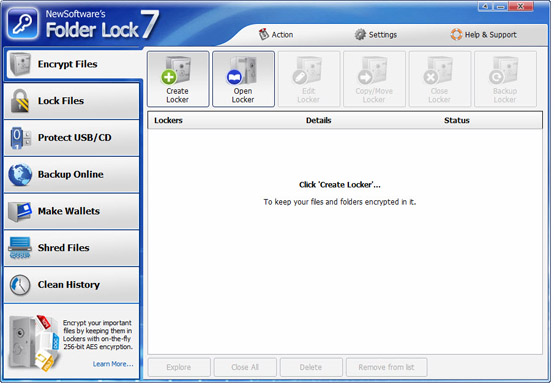The width and height of the screenshot is (560, 392).
Task: Open the Action menu
Action: click(276, 35)
